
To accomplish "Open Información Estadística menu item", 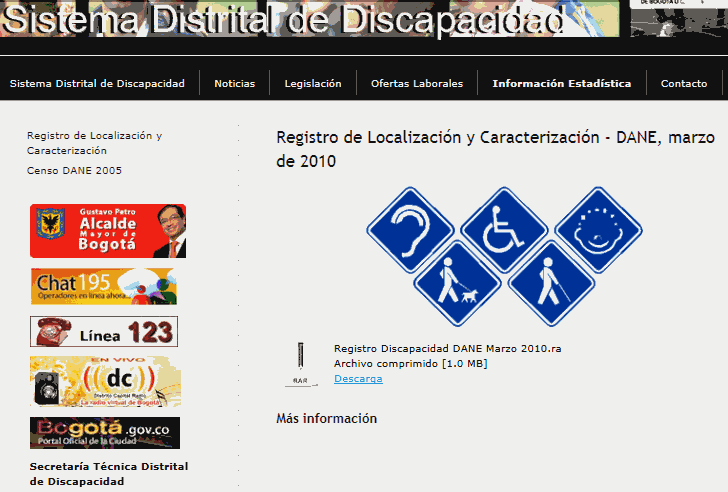I will click(x=561, y=84).
